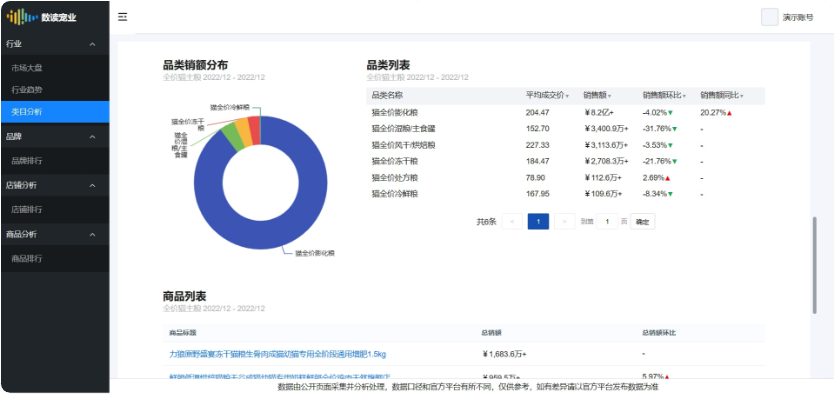Click the 演示账号 account name
The image size is (835, 394).
(x=798, y=17)
